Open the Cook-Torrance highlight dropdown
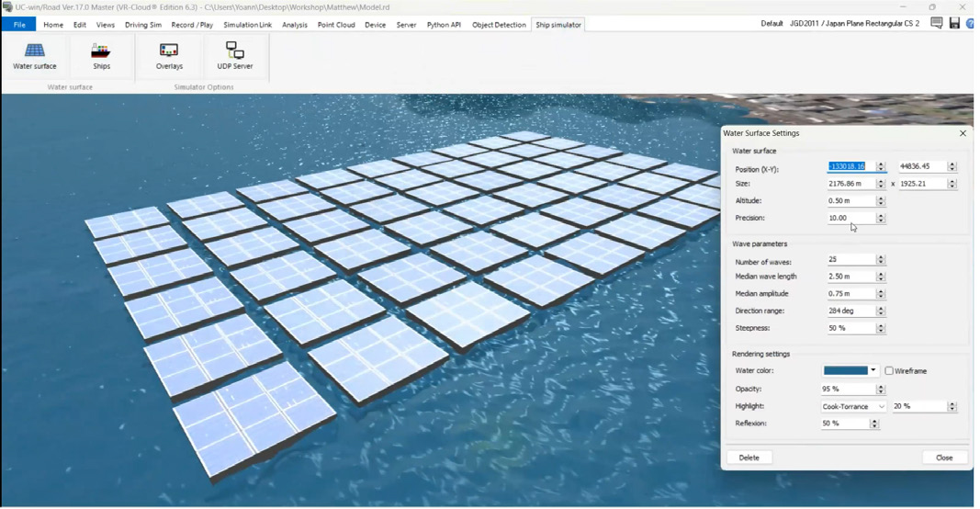Viewport: 980px width, 509px height. click(853, 406)
